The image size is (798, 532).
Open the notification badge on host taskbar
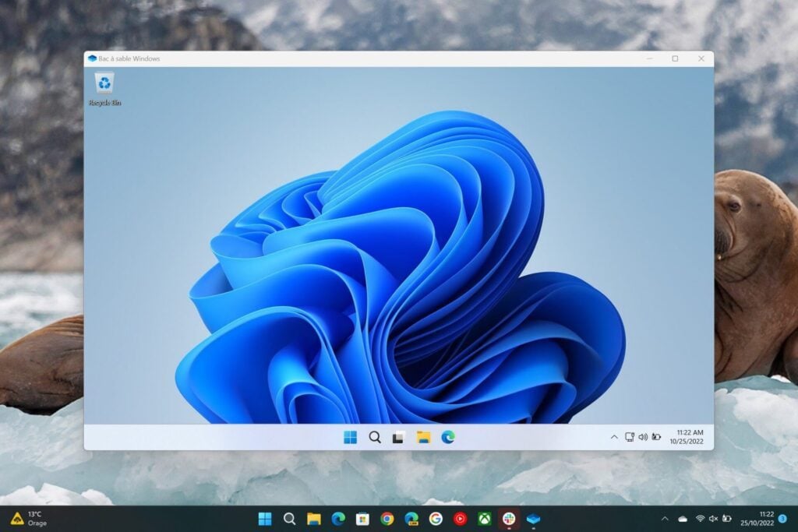click(782, 519)
